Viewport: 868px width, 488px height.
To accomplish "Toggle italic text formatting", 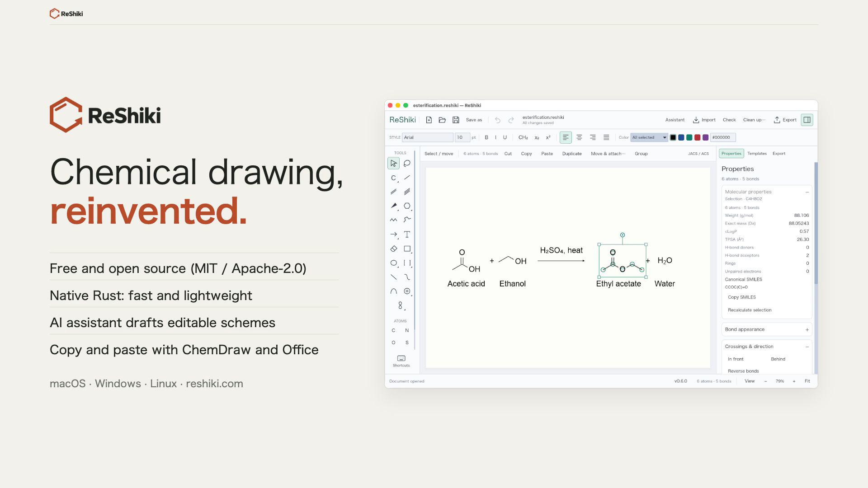I will (x=495, y=137).
